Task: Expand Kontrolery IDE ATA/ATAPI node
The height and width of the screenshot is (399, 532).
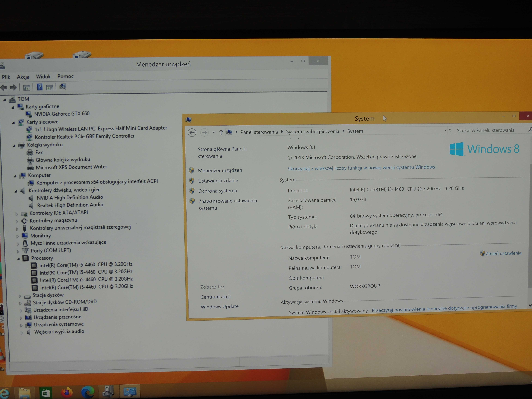Action: point(17,214)
